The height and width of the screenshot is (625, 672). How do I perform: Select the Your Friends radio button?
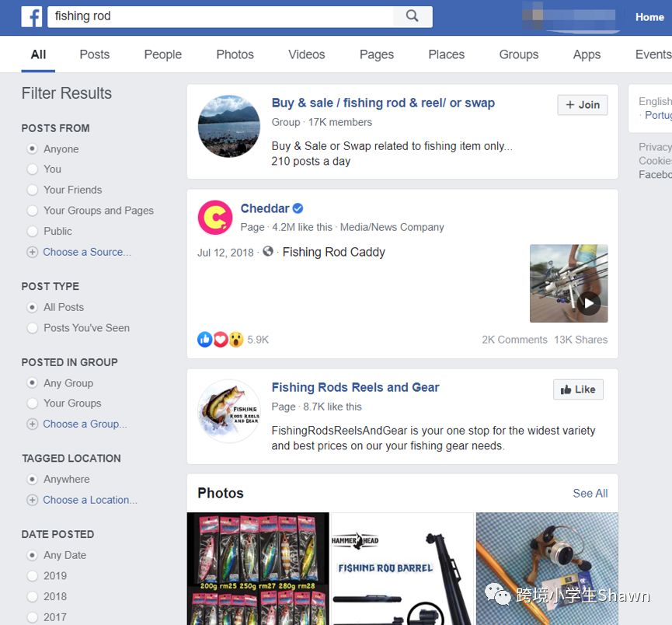tap(32, 190)
